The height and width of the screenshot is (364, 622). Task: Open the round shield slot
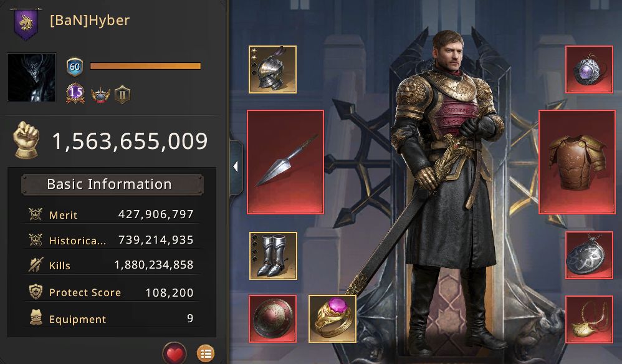pos(272,318)
